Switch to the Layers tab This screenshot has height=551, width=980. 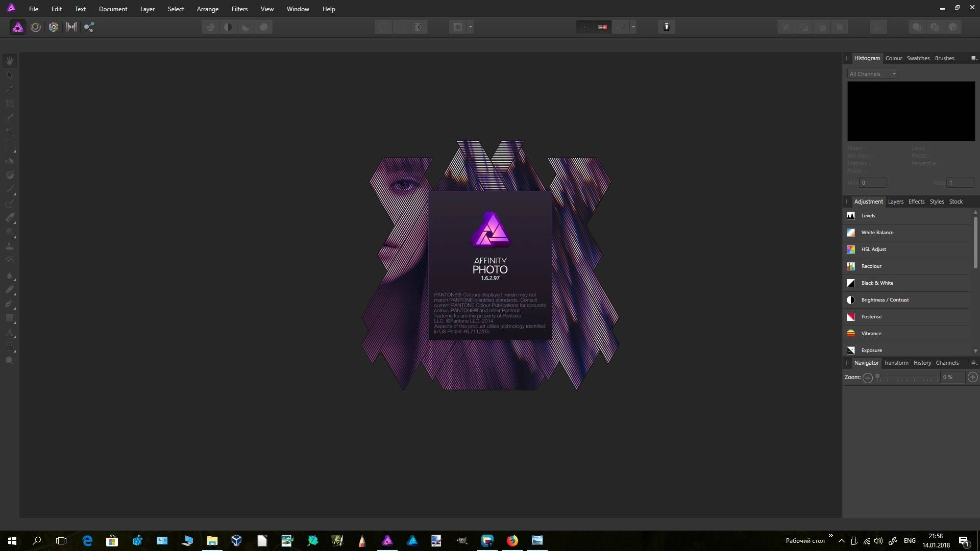click(896, 202)
